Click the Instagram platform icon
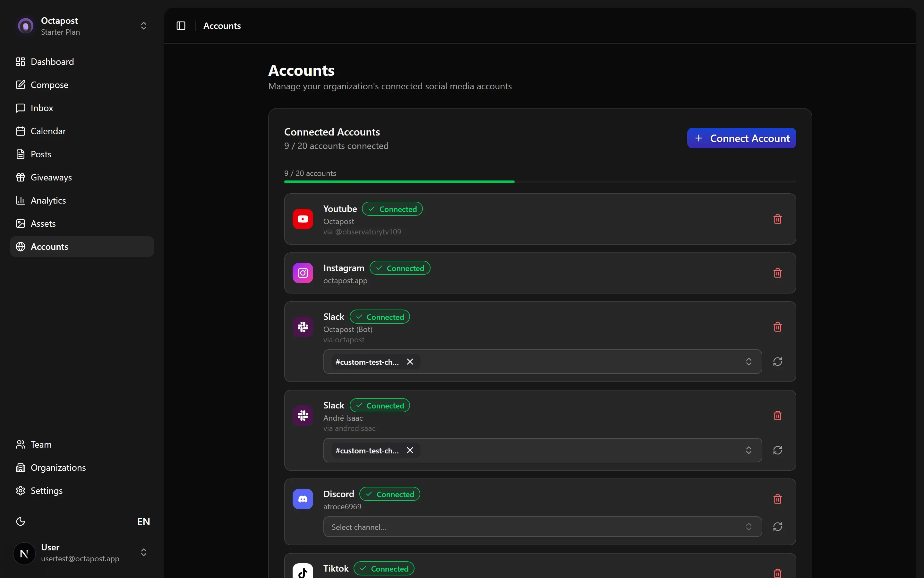924x578 pixels. [x=303, y=273]
